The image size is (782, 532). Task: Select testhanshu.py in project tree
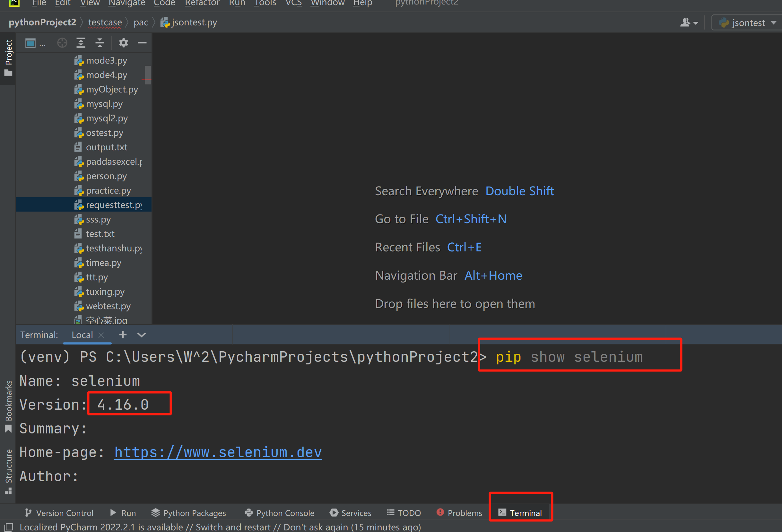[109, 248]
